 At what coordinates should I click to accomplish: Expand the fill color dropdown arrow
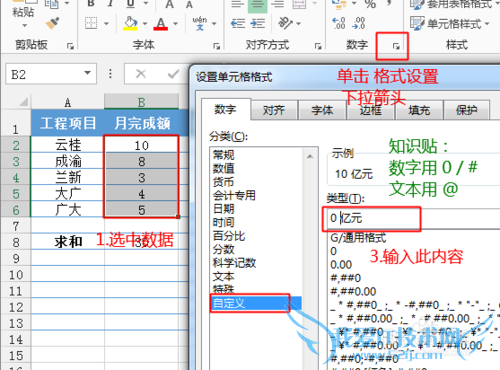click(x=145, y=24)
